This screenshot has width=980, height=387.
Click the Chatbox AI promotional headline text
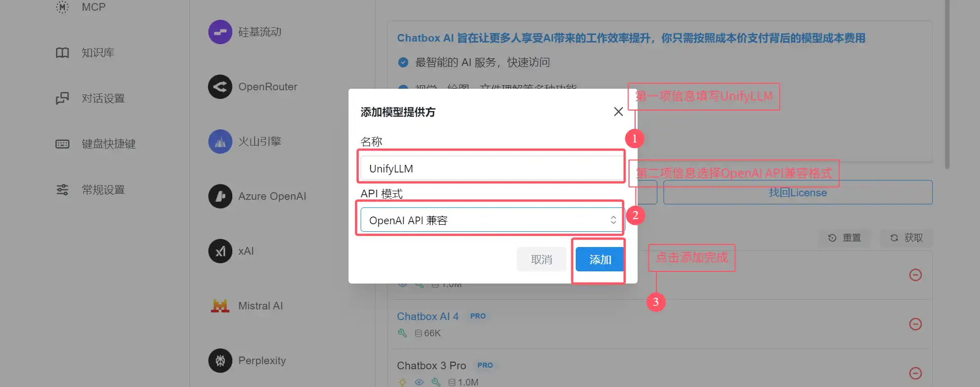coord(631,38)
